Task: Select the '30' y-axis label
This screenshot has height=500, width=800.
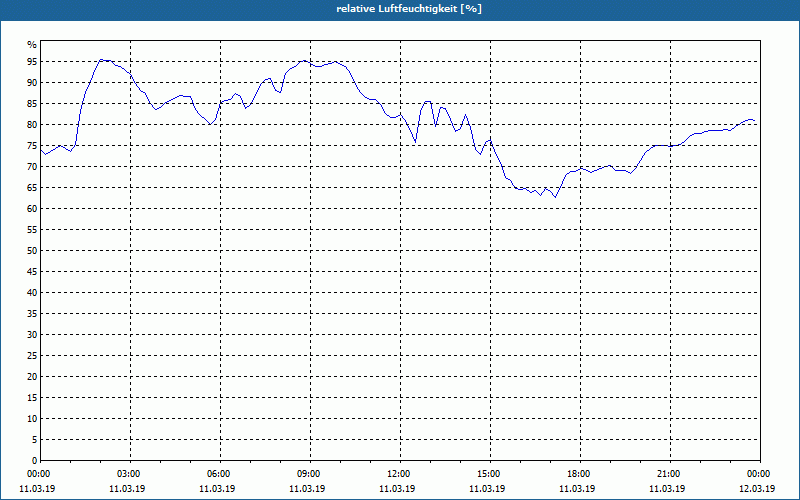Action: coord(32,335)
